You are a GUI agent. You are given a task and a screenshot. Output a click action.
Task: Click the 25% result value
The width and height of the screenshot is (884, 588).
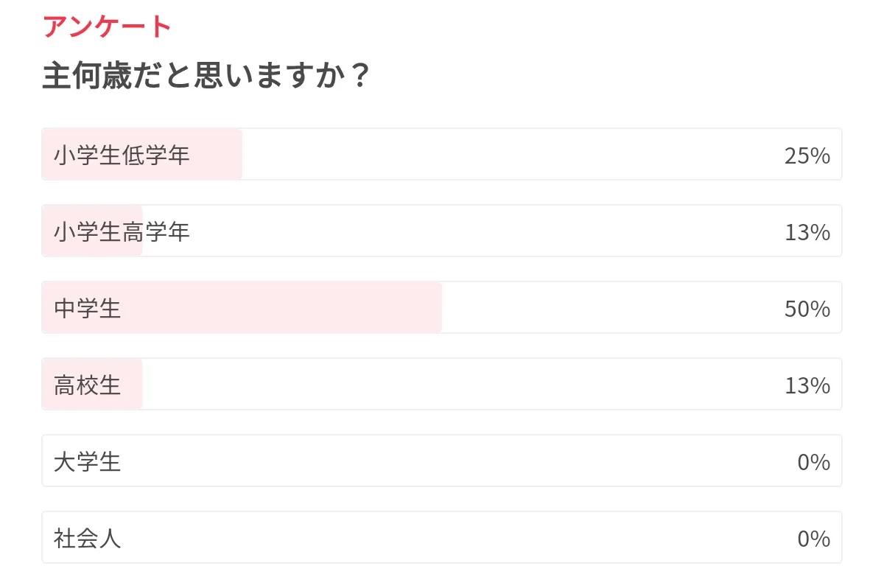click(807, 155)
